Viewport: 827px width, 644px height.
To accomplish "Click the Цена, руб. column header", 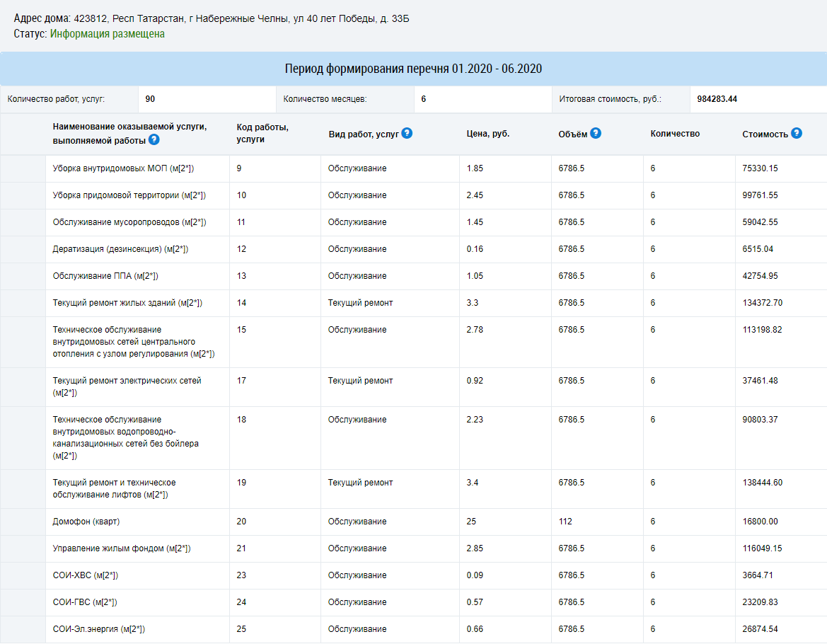I will 488,134.
